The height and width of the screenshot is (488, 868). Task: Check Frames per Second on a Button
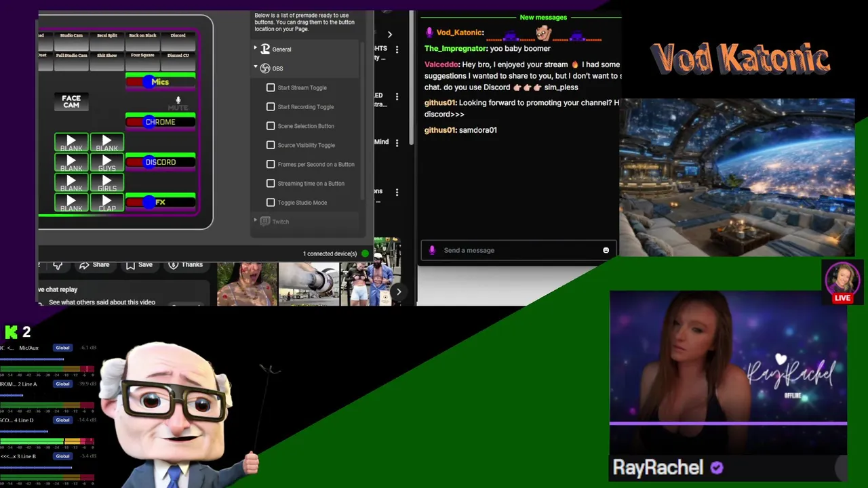[271, 164]
